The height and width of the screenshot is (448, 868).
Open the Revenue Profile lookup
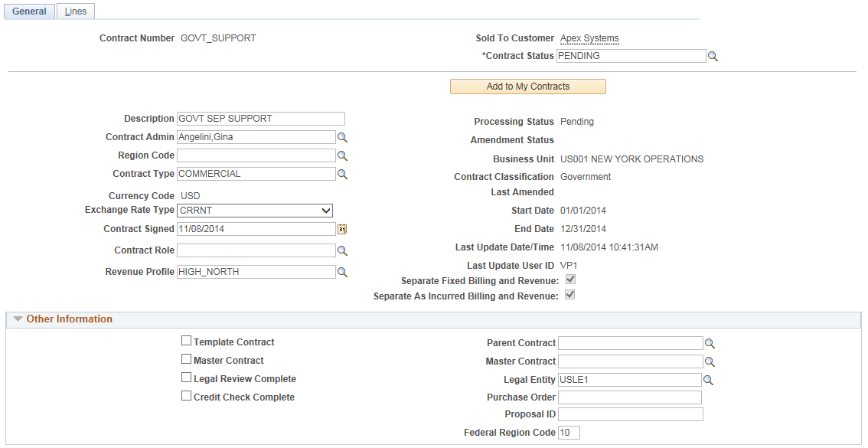pyautogui.click(x=342, y=271)
